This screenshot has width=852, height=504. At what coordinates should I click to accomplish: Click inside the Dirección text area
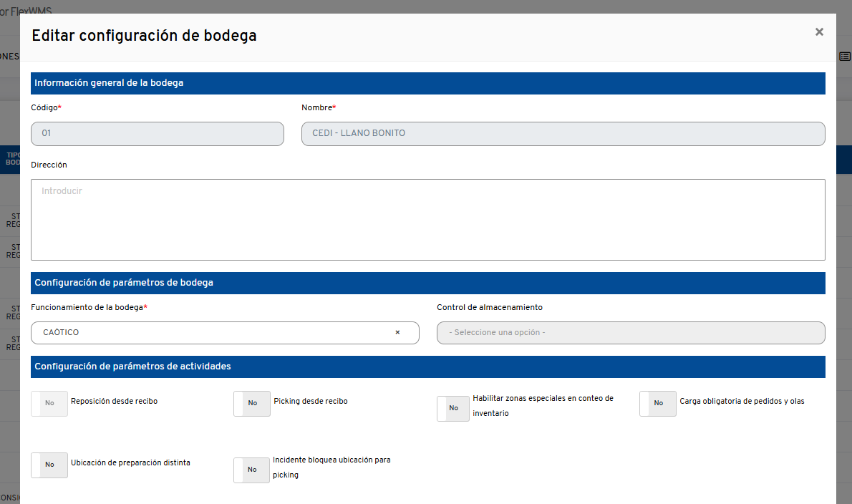(427, 219)
